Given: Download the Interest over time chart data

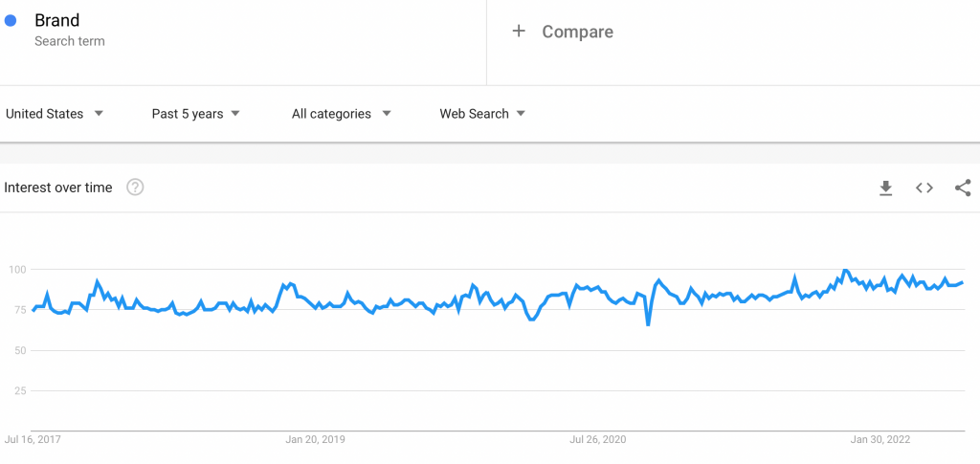Looking at the screenshot, I should [885, 188].
